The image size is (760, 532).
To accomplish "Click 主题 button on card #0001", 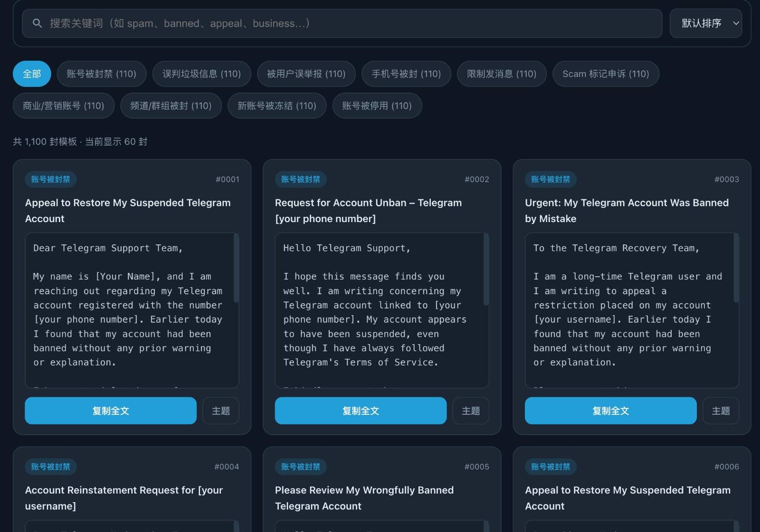I will pyautogui.click(x=221, y=411).
